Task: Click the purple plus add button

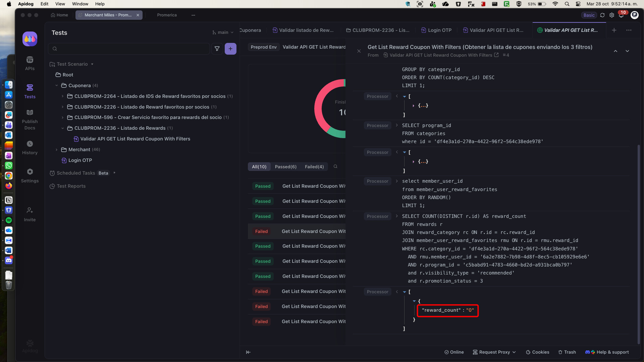Action: click(x=230, y=49)
